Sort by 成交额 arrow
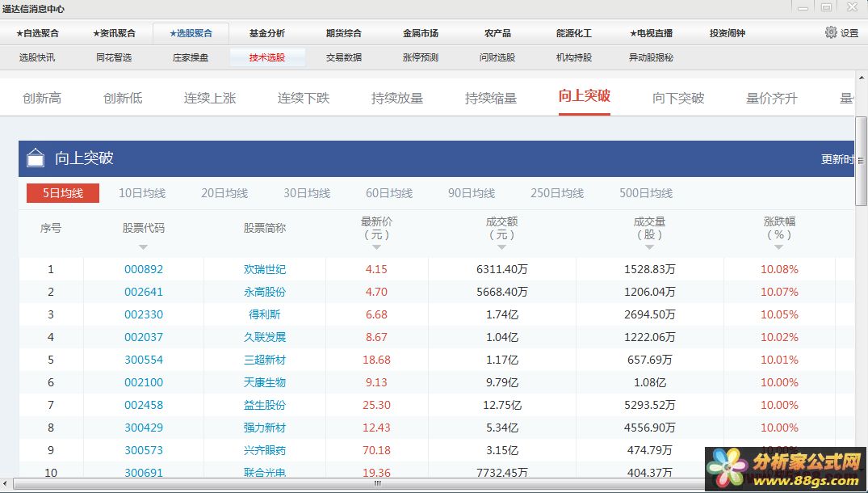The width and height of the screenshot is (868, 493). click(501, 247)
